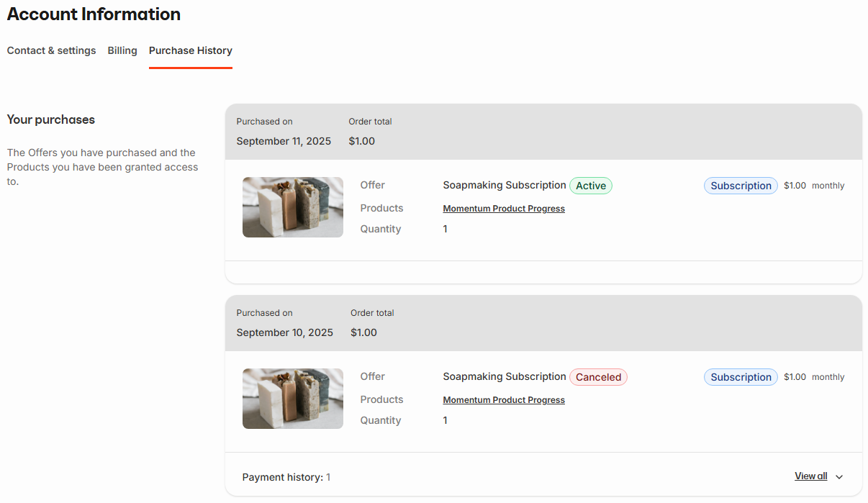Open the Contact & settings tab
The image size is (868, 503).
click(x=51, y=50)
